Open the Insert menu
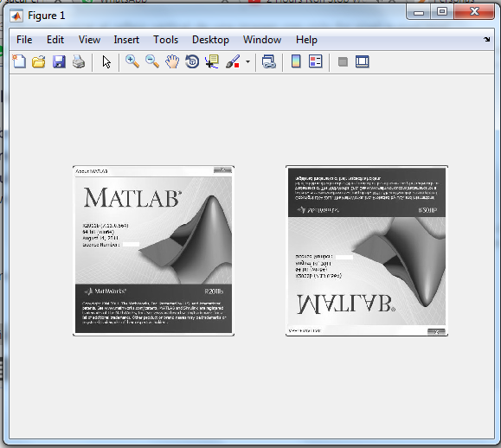 pos(126,40)
